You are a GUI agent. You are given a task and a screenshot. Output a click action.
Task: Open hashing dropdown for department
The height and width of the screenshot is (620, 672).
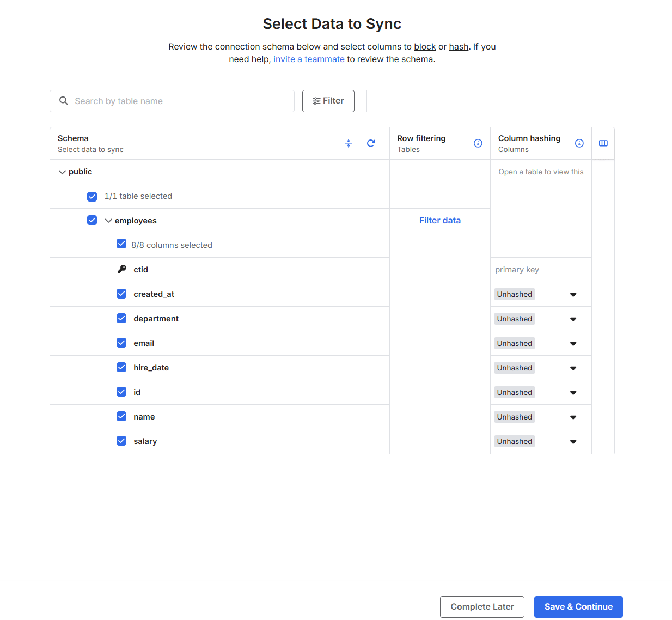573,319
